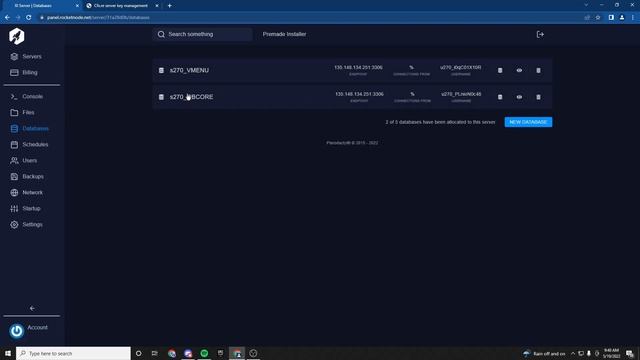Open the Windows Start menu
640x360 pixels.
click(8, 353)
